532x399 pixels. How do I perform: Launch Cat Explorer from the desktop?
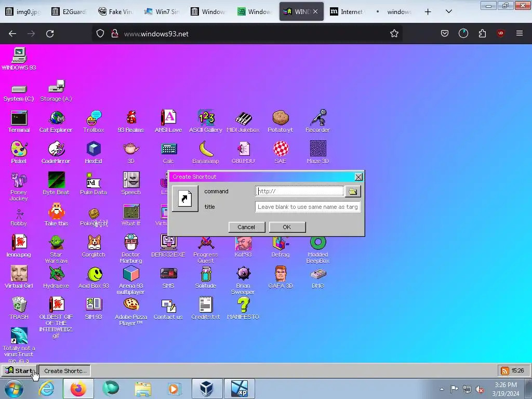pos(56,121)
